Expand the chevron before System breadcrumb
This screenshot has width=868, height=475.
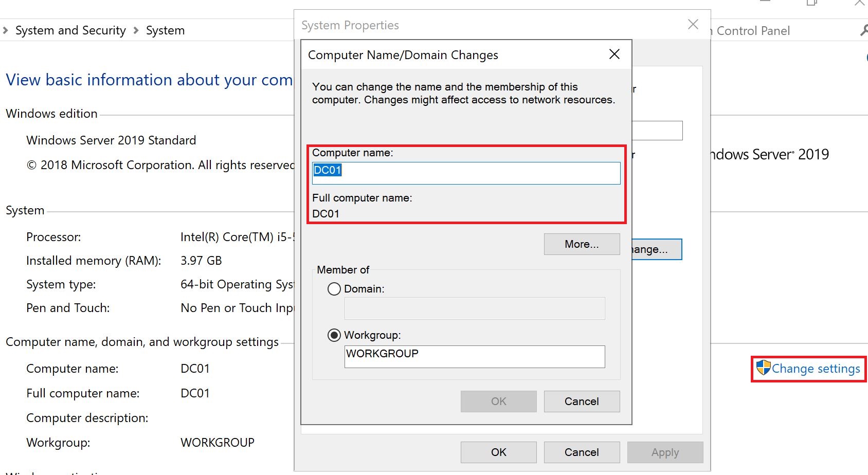click(136, 30)
